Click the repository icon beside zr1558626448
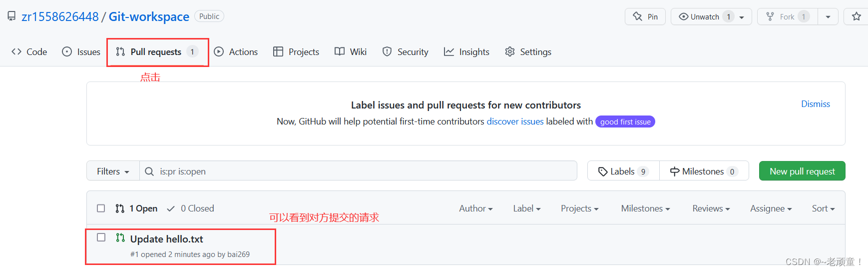Screen dimensions: 868x271 click(11, 16)
